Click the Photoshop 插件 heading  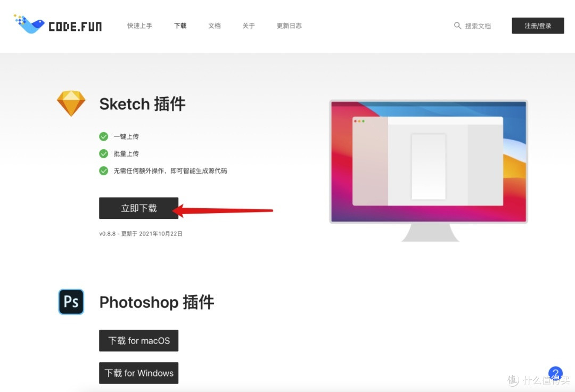click(x=157, y=302)
